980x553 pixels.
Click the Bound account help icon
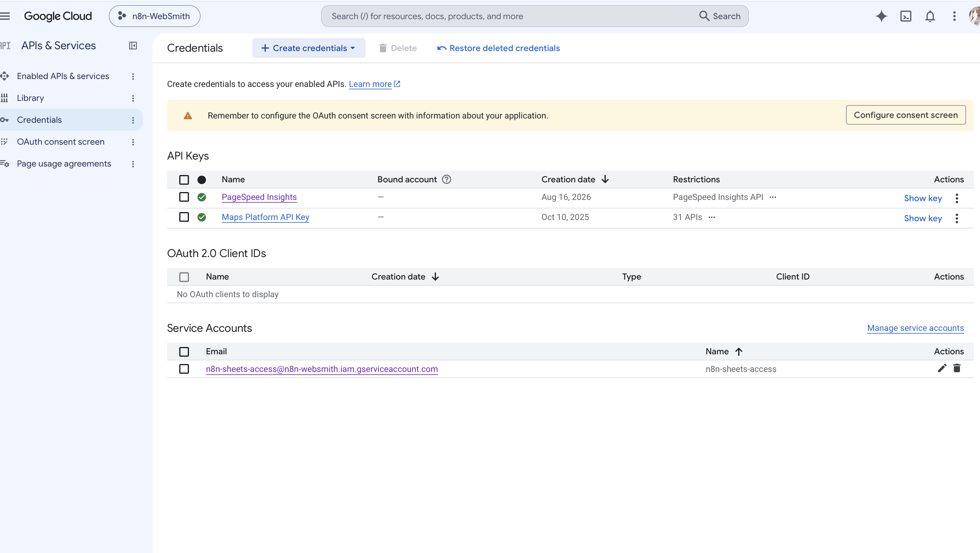pyautogui.click(x=446, y=179)
